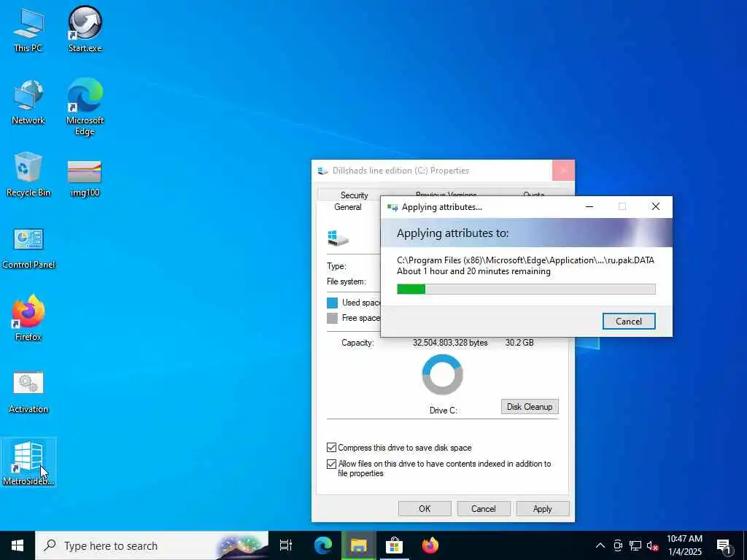Select the Start.exe desktop shortcut
Viewport: 747px width, 560px height.
pyautogui.click(x=85, y=29)
